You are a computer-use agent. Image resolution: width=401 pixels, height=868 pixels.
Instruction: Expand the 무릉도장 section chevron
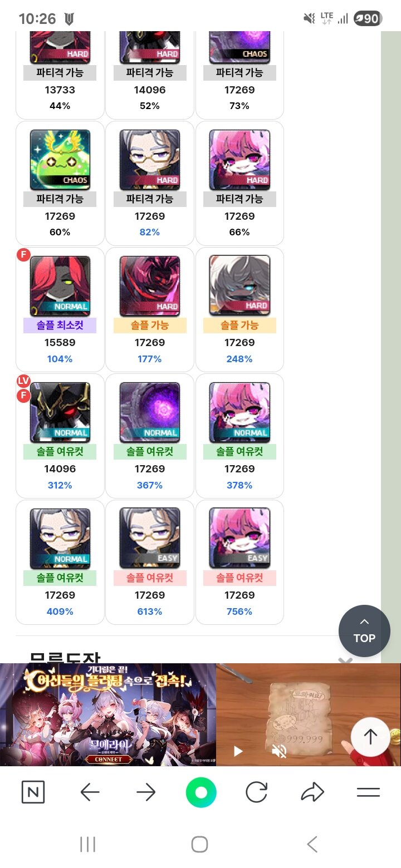coord(345,660)
